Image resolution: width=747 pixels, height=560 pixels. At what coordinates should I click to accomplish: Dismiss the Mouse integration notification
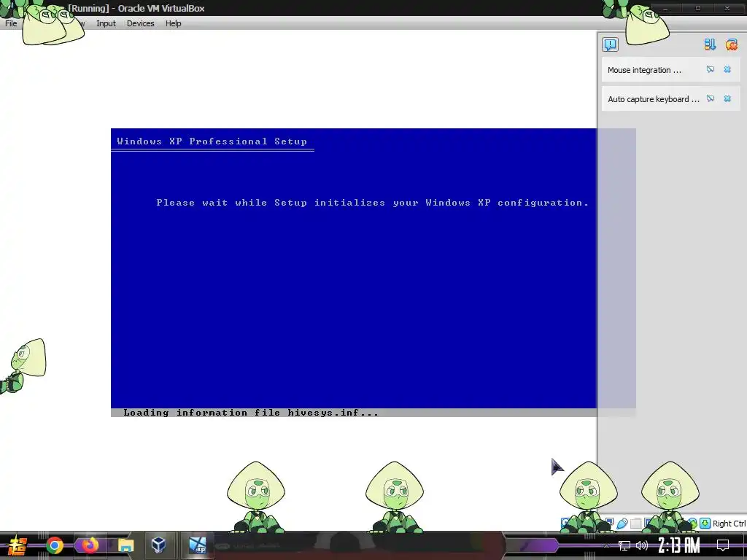727,69
